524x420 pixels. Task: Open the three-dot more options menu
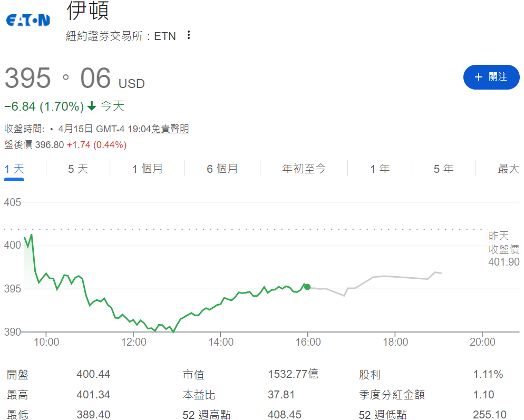point(189,35)
